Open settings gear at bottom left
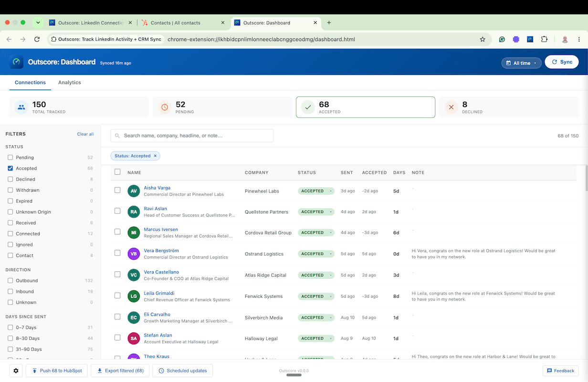 (x=16, y=371)
